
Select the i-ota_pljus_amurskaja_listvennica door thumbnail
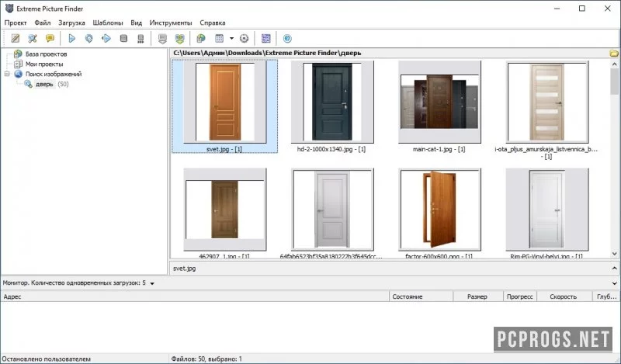pos(547,102)
